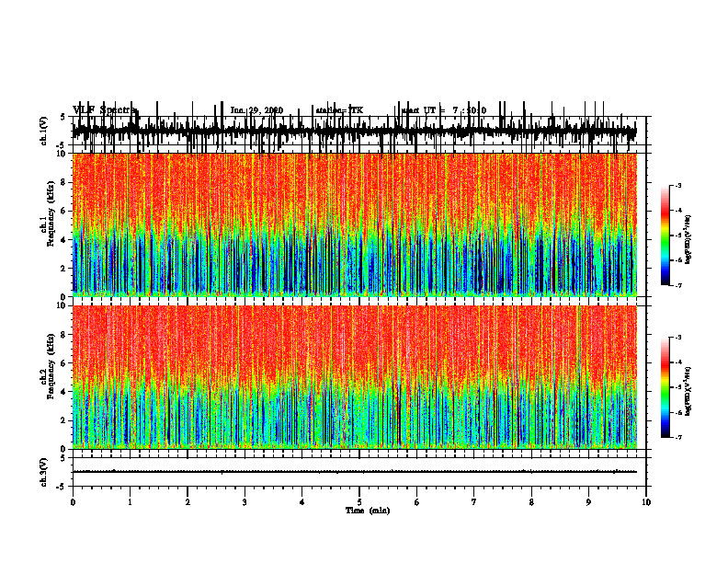
Task: Click the 'ch.1(V)' waveform axis label
Action: (44, 131)
